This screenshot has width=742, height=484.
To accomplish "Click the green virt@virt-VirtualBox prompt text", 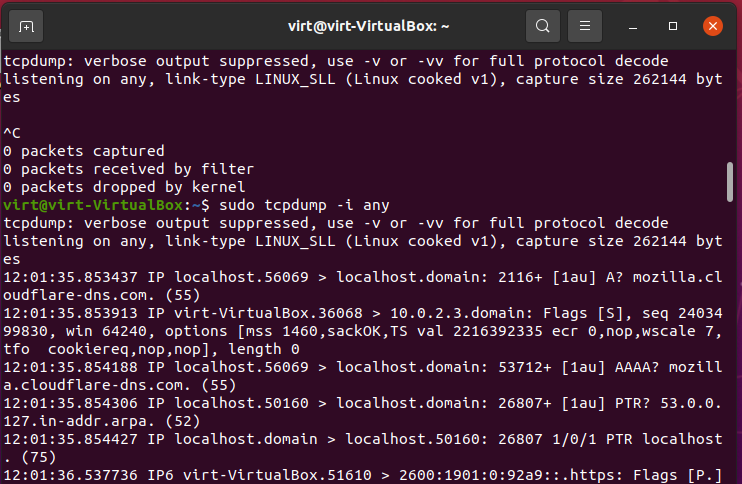I will click(93, 205).
